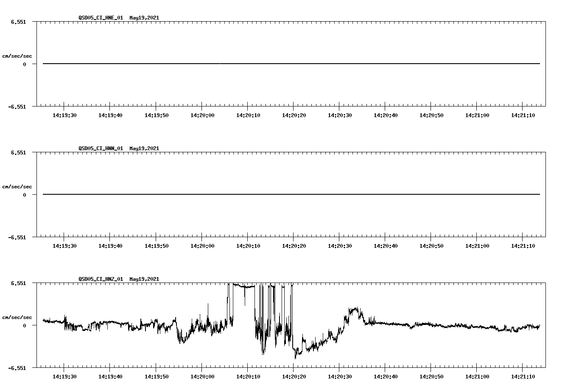Click the 14:19:30 time label on top plot
The image size is (576, 392).
point(64,115)
